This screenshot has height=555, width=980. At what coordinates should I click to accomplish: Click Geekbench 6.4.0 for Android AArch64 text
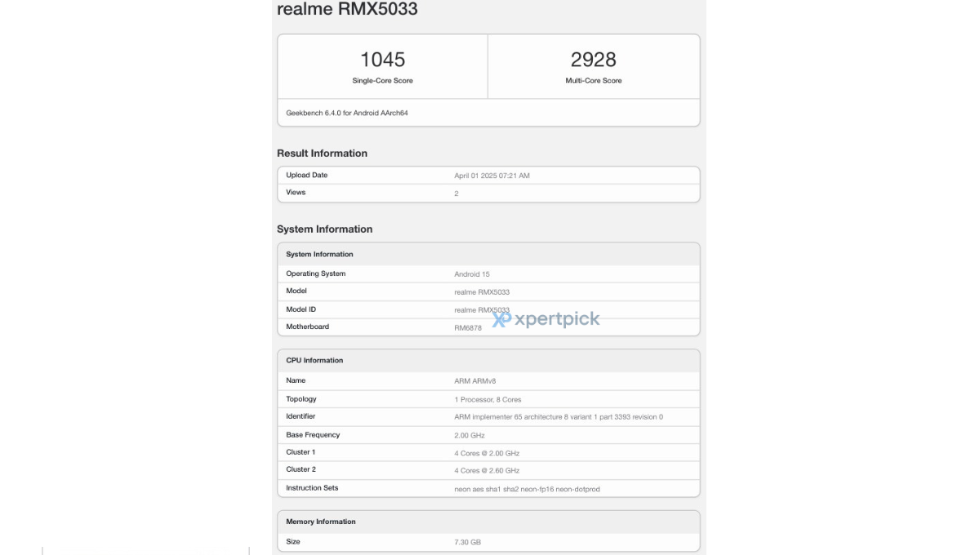point(347,113)
